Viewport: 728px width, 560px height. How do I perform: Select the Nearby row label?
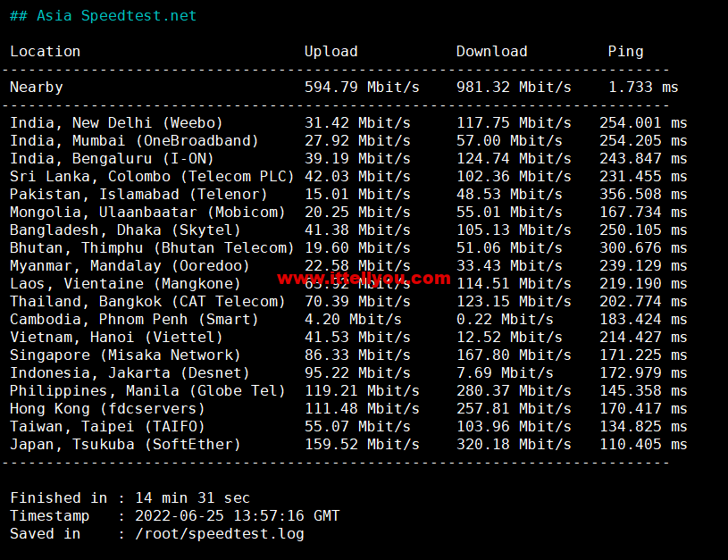click(37, 88)
